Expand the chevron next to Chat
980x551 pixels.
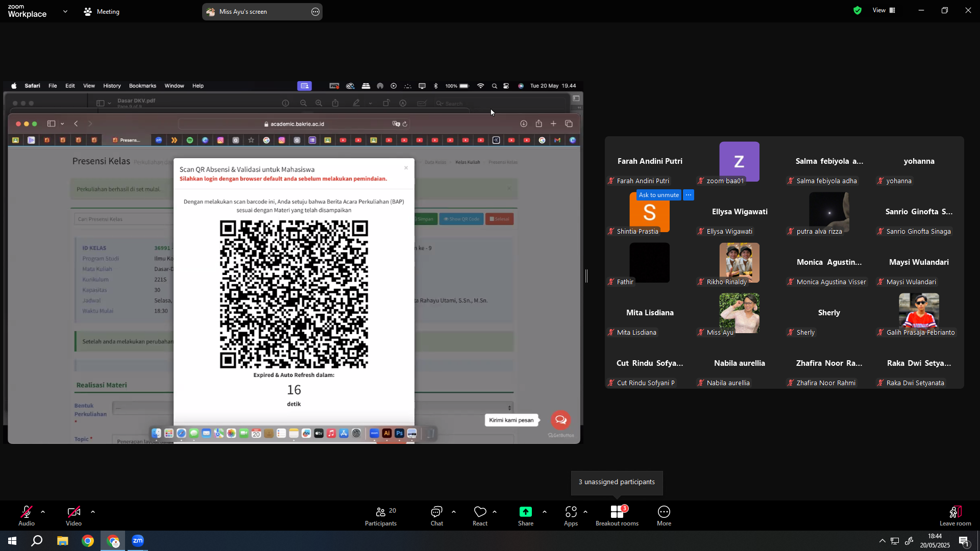coord(454,512)
